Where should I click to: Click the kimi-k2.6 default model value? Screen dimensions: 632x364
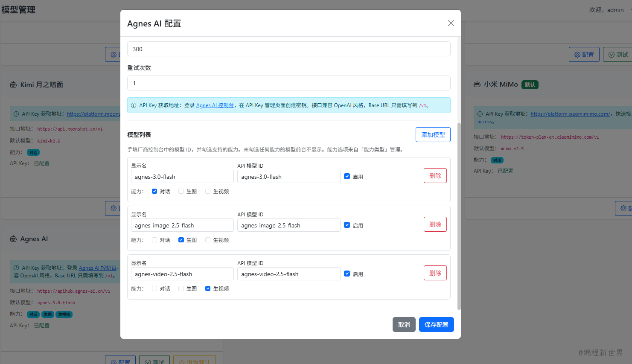point(49,141)
